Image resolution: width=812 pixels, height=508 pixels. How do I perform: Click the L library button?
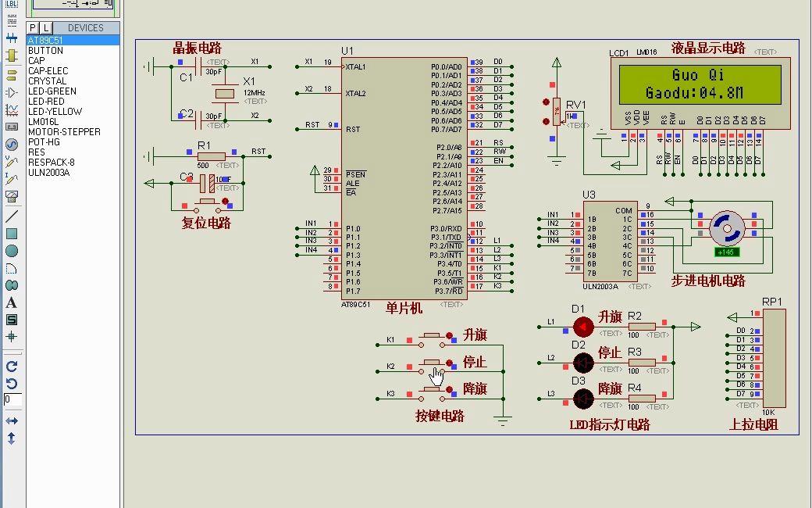pyautogui.click(x=46, y=28)
